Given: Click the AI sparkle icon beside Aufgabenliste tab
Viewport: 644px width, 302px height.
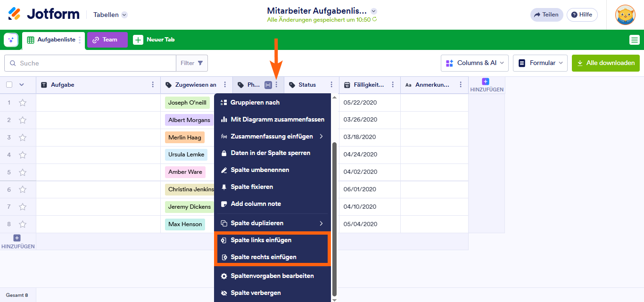Looking at the screenshot, I should click(x=11, y=40).
